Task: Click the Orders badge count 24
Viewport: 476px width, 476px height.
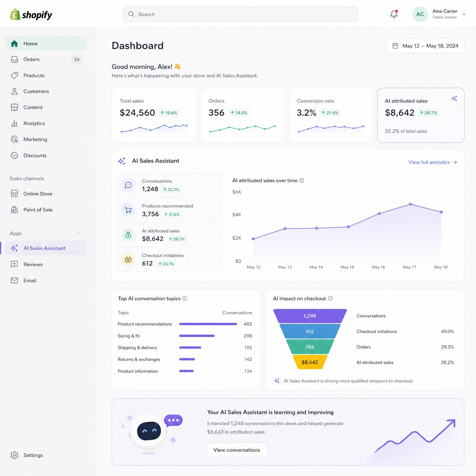Action: coord(77,59)
